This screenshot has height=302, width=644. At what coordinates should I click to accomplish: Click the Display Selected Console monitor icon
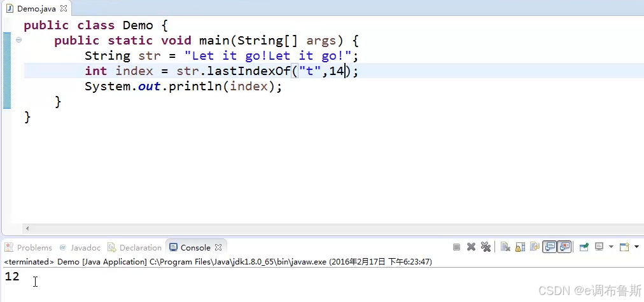pos(599,247)
